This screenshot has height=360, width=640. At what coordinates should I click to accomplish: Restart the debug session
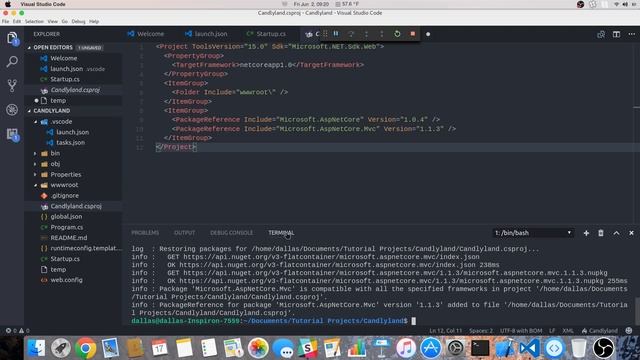coord(397,34)
